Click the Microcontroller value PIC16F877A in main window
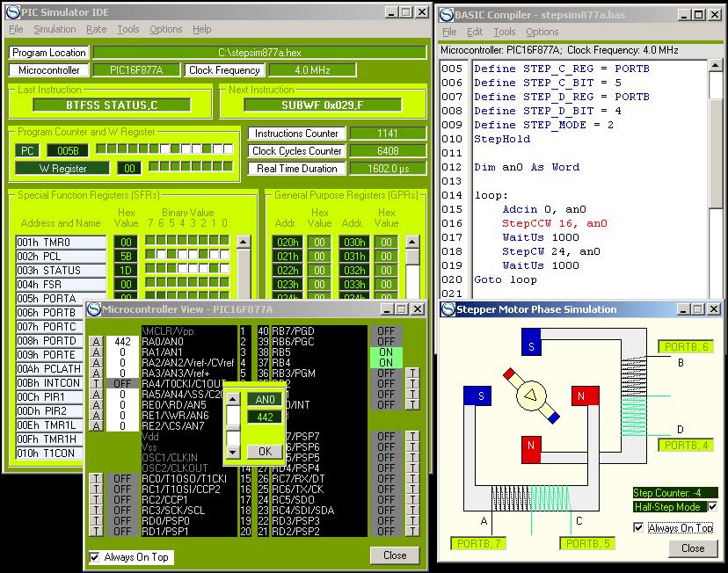Viewport: 728px width, 573px height. click(136, 70)
